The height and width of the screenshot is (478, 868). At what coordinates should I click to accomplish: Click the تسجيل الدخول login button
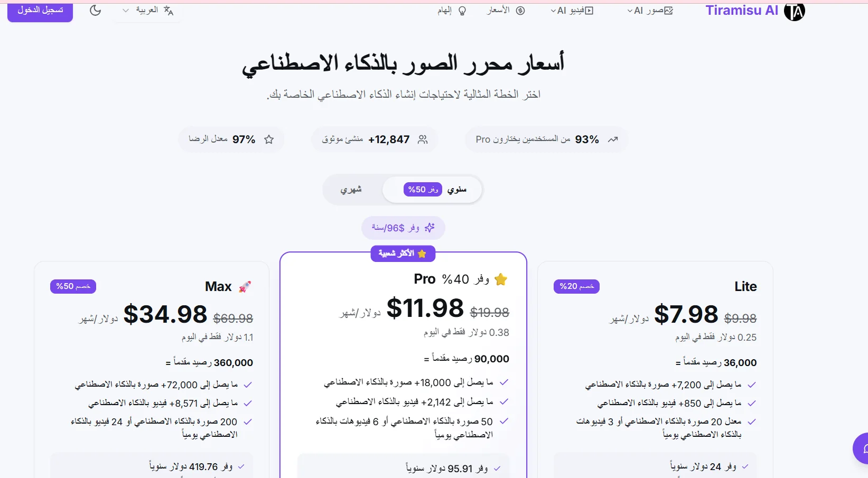40,11
